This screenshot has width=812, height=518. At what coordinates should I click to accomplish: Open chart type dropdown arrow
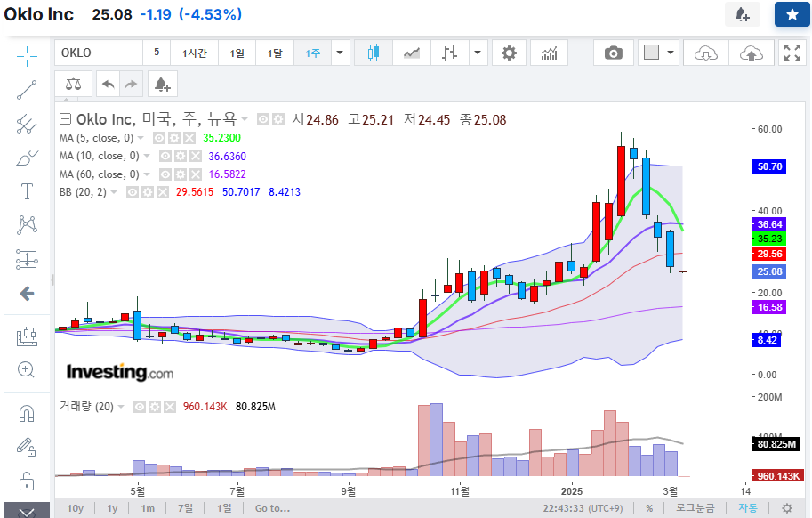478,53
